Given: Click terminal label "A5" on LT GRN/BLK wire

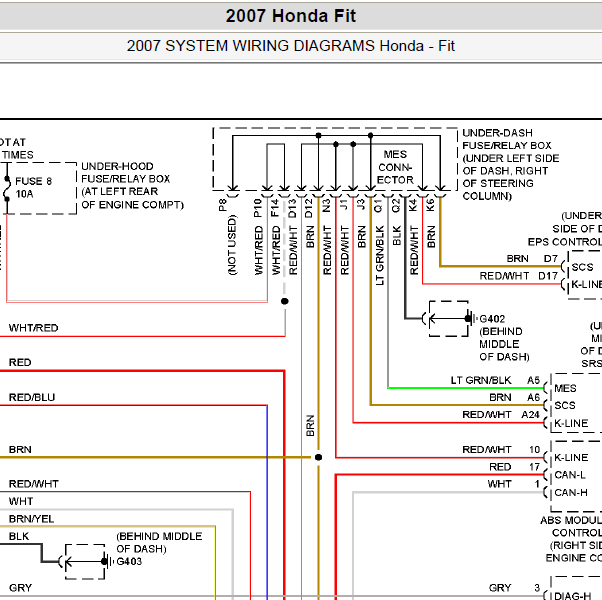Looking at the screenshot, I should [x=534, y=380].
